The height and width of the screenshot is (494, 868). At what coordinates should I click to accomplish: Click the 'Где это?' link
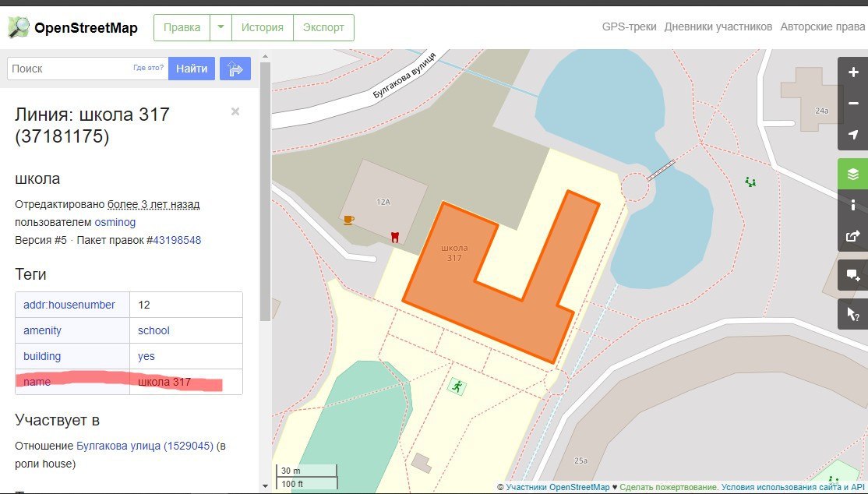tap(148, 68)
